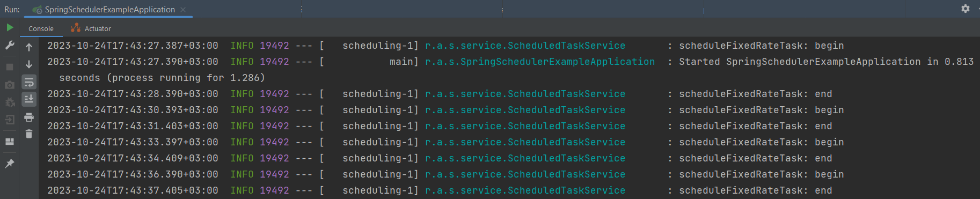Click timestamp 2023-10-24T17:43:37.405+03:00
Screen dimensions: 980x199
[x=133, y=190]
